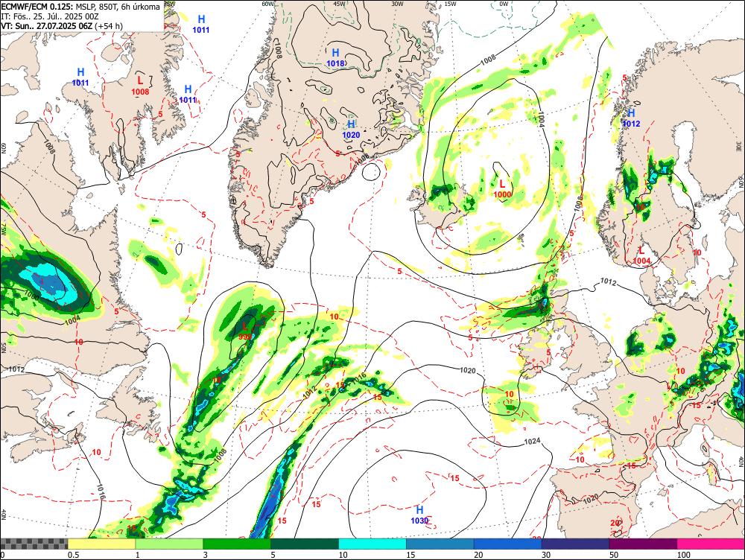Click the '30E' longitude label on right edge
The height and width of the screenshot is (560, 745).
(x=739, y=147)
